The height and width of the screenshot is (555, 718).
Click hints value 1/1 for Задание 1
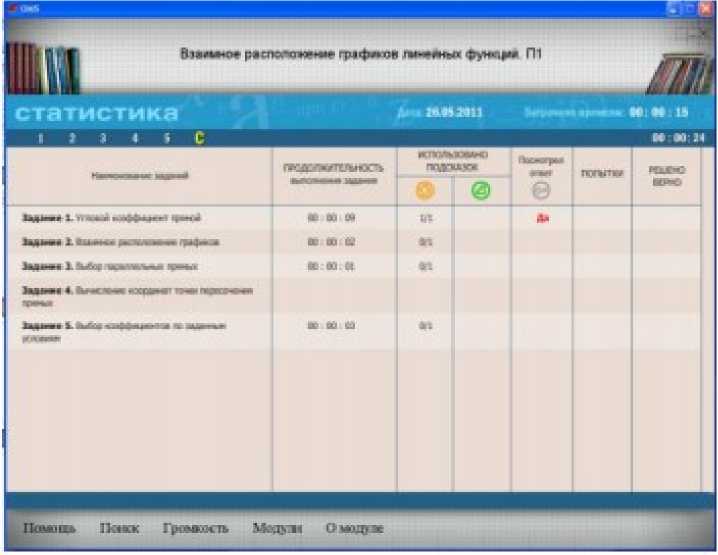pos(426,218)
